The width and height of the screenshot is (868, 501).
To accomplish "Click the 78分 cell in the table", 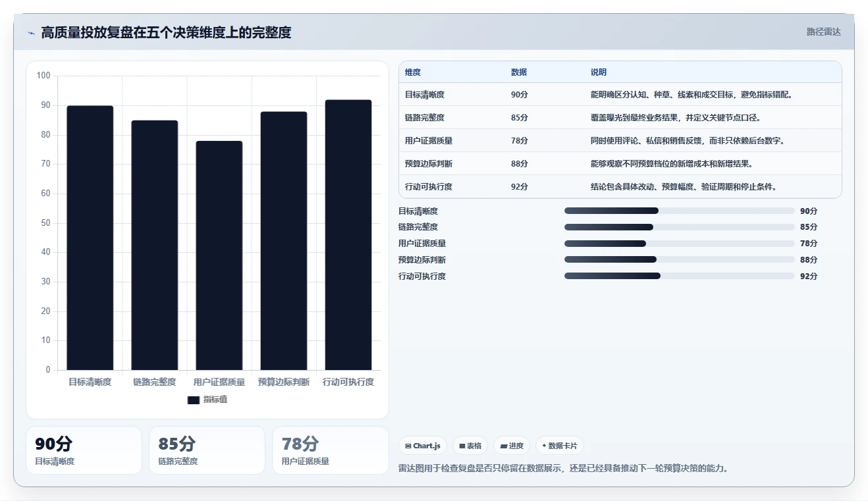I will 520,141.
